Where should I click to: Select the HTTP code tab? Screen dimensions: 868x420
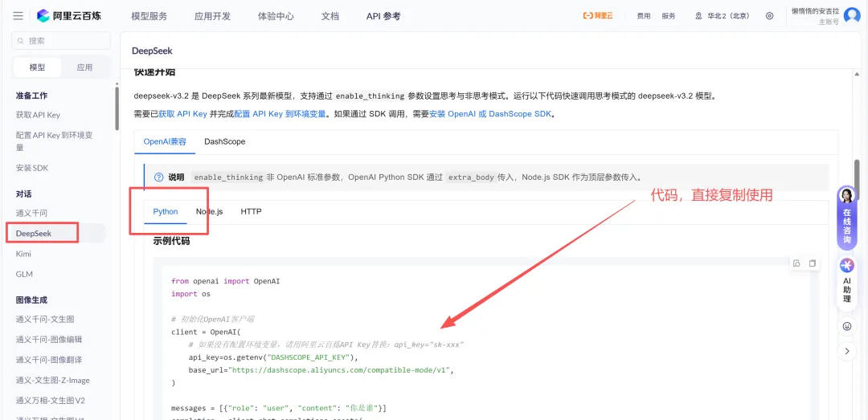252,211
